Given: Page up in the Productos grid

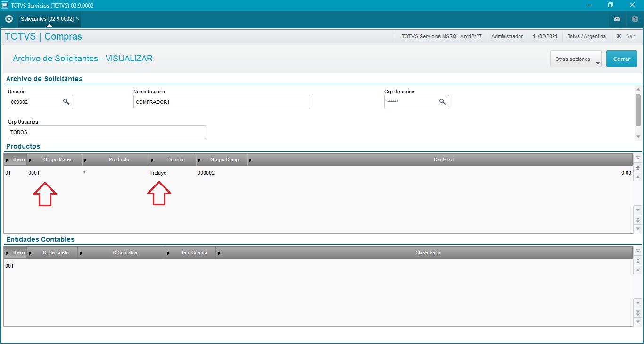Looking at the screenshot, I should [x=638, y=168].
